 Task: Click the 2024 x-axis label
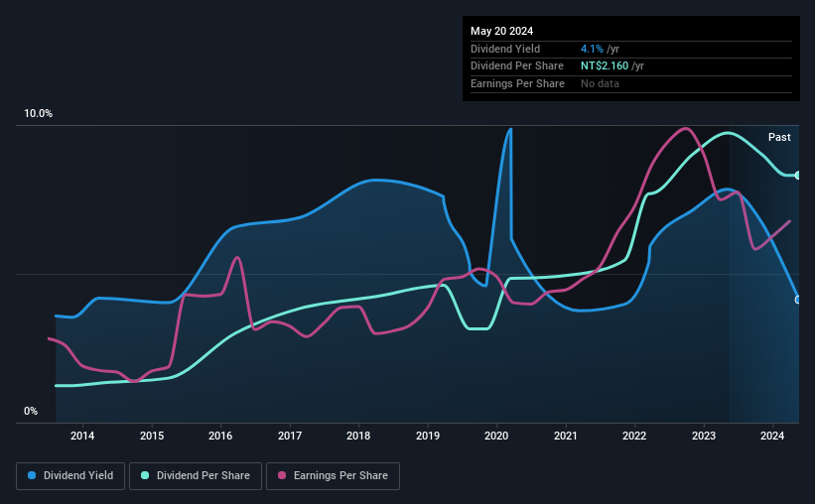772,436
